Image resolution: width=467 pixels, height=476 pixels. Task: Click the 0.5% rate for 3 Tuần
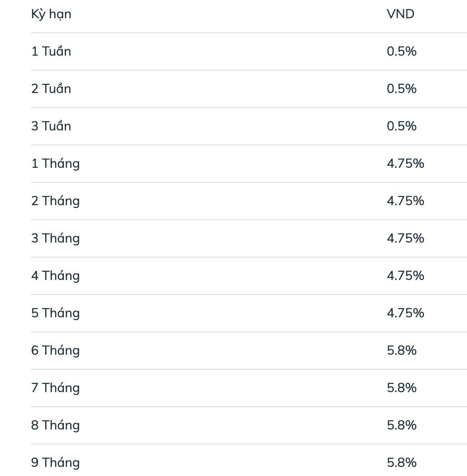pyautogui.click(x=401, y=126)
